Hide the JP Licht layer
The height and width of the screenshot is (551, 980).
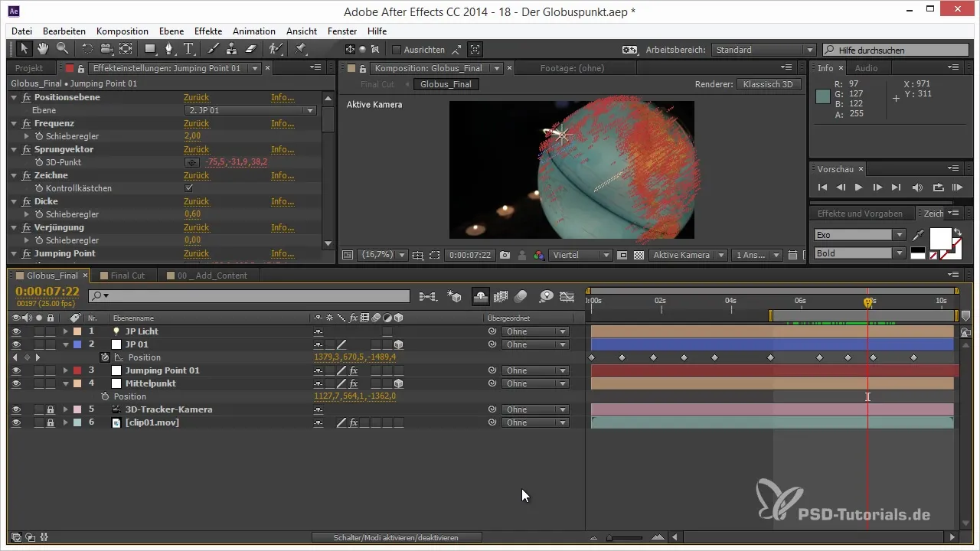(x=16, y=331)
